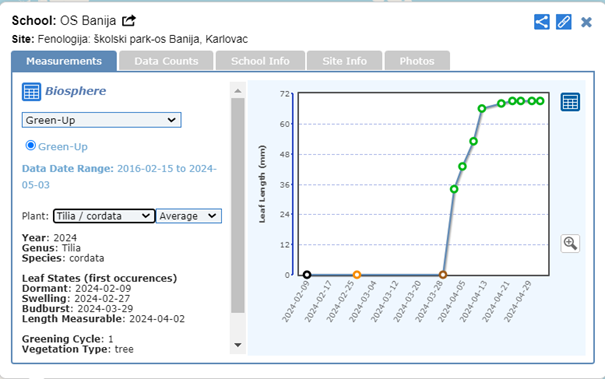Viewport: 605px width, 379px height.
Task: Click the share icon
Action: click(542, 22)
